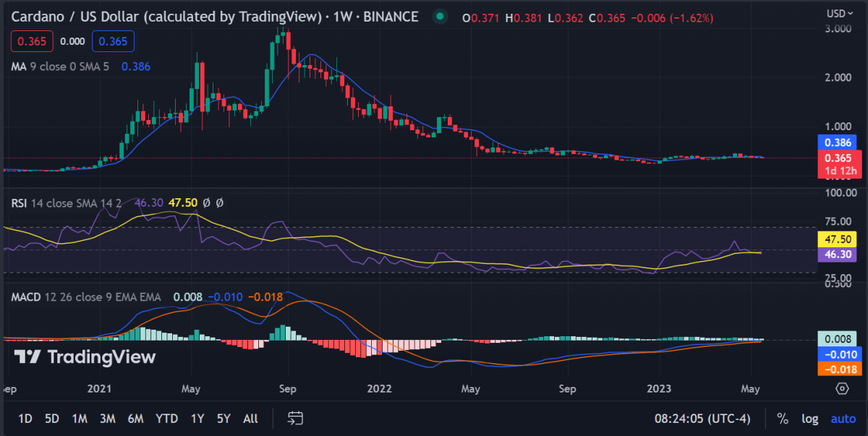Click the 75.00 RSI scale label
Viewport: 868px width, 436px height.
[837, 222]
